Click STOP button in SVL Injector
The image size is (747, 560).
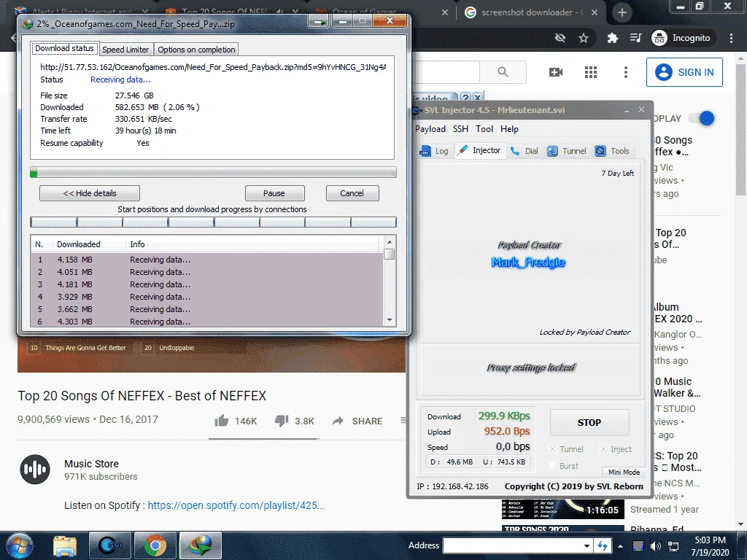[589, 422]
